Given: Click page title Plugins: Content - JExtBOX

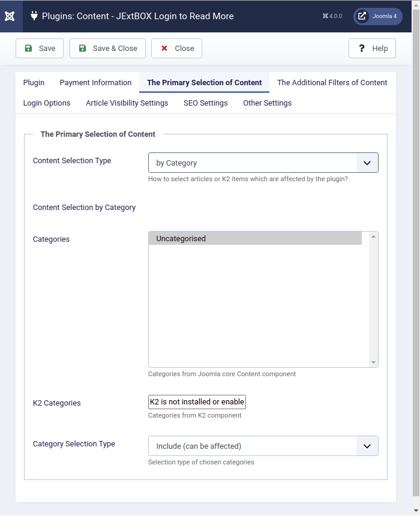Looking at the screenshot, I should [137, 16].
